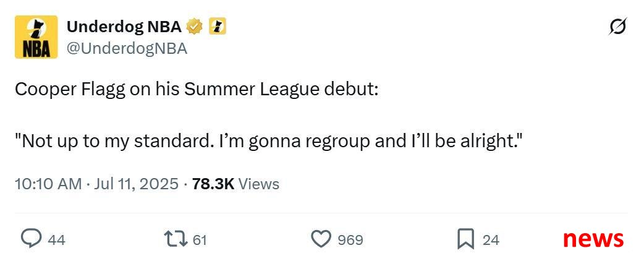Image resolution: width=644 pixels, height=261 pixels.
Task: Click the gold verified checkmark badge
Action: [x=195, y=27]
